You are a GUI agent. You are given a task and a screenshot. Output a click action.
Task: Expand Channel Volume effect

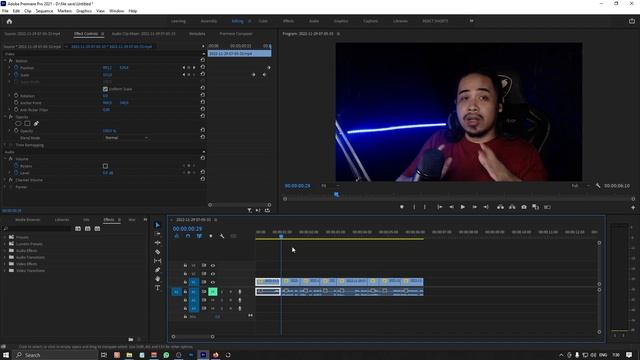coord(5,180)
